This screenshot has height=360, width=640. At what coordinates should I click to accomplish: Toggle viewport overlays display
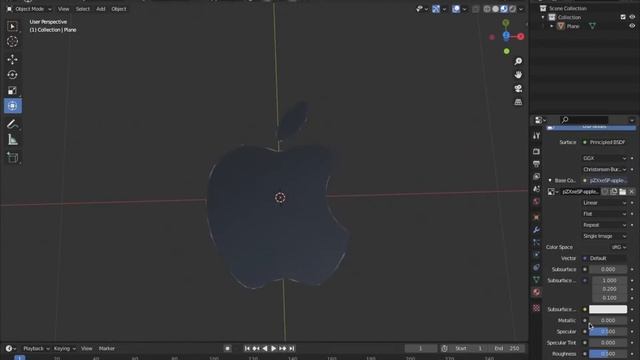pos(456,9)
